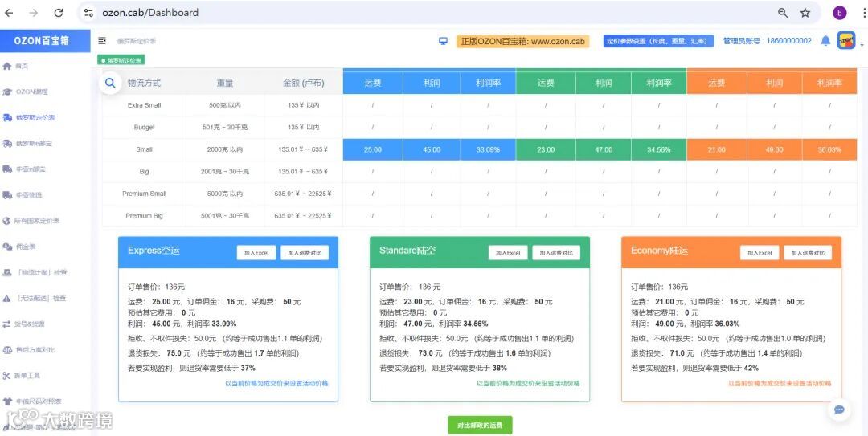Click 中亚e邮宝 truck icon in sidebar

pyautogui.click(x=7, y=169)
